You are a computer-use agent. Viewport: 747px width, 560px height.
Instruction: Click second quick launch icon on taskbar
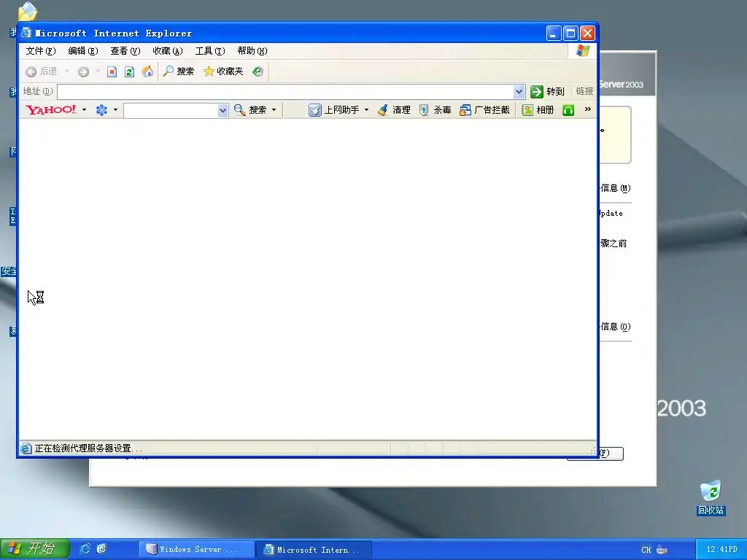(101, 548)
